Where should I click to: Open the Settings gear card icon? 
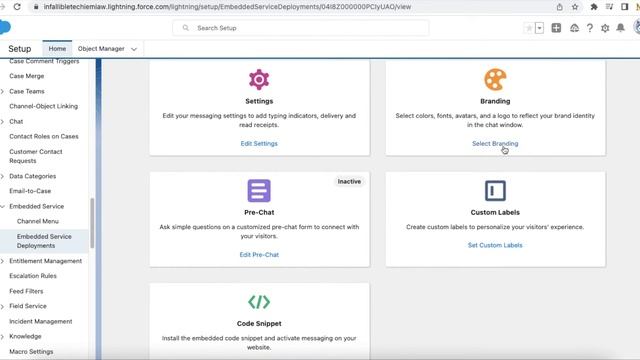pos(259,80)
